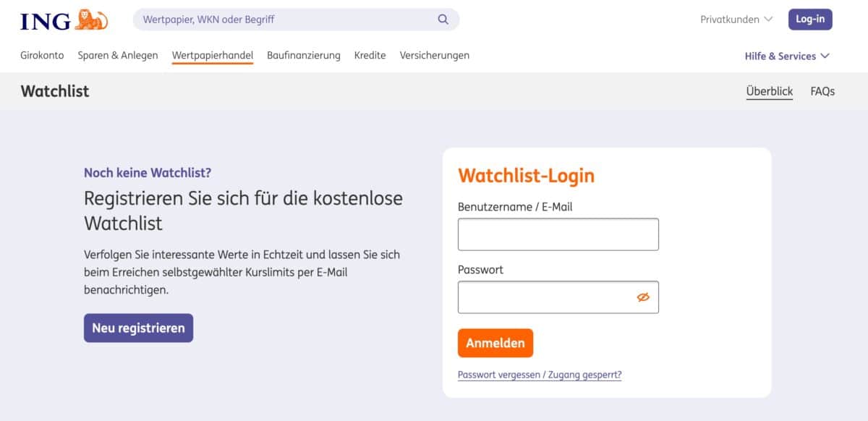The image size is (868, 421).
Task: Click the ING lion logo
Action: 64,20
